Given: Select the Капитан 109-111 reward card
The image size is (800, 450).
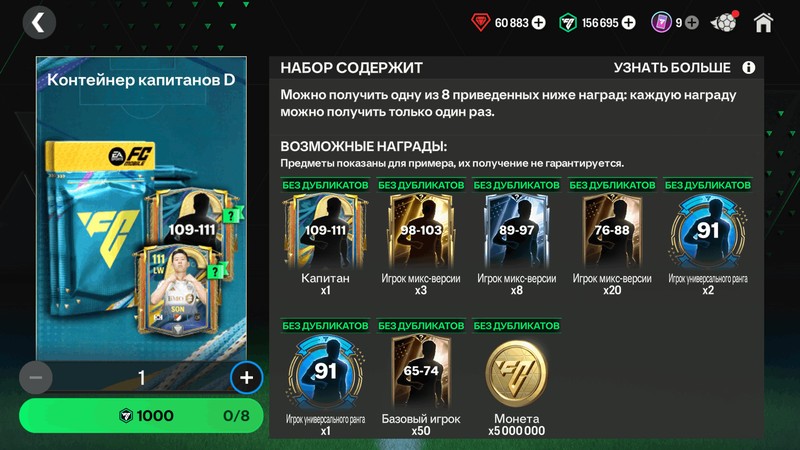Looking at the screenshot, I should (x=326, y=238).
